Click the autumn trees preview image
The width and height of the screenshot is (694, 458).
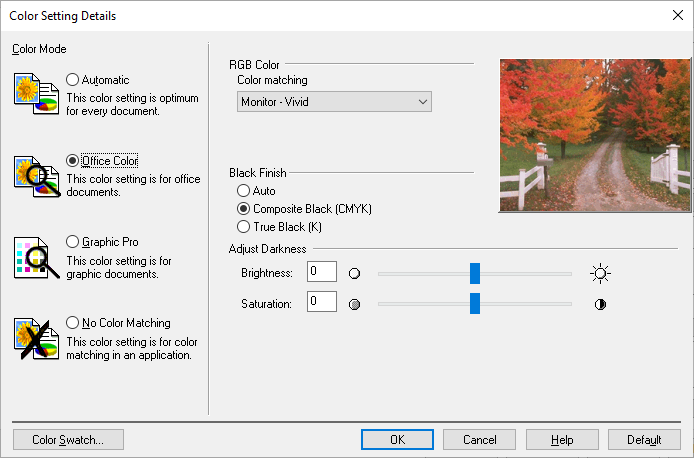pyautogui.click(x=594, y=135)
